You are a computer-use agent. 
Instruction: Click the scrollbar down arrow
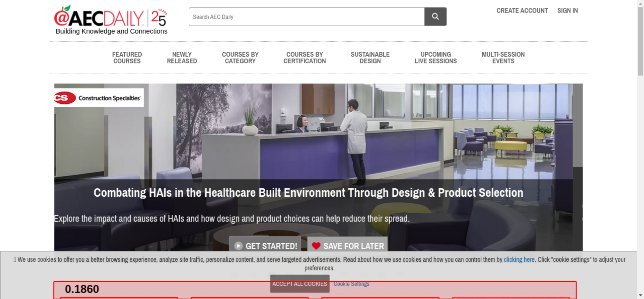[x=640, y=295]
